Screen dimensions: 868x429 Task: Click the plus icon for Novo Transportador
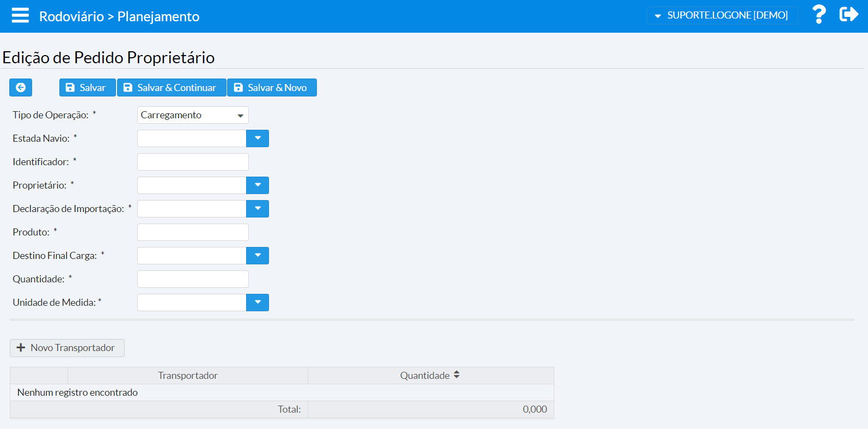pos(21,348)
